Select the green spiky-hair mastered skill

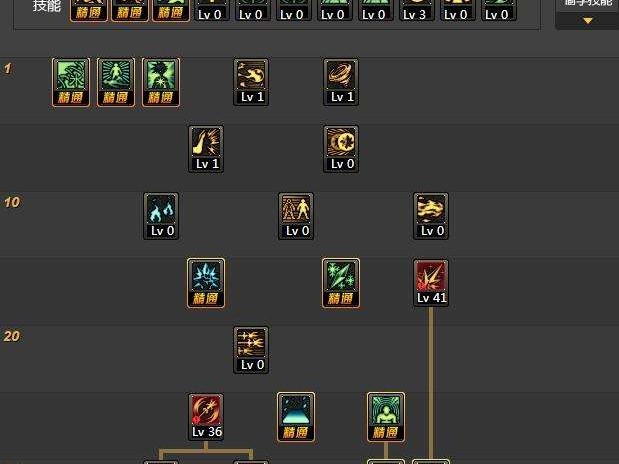coord(161,82)
